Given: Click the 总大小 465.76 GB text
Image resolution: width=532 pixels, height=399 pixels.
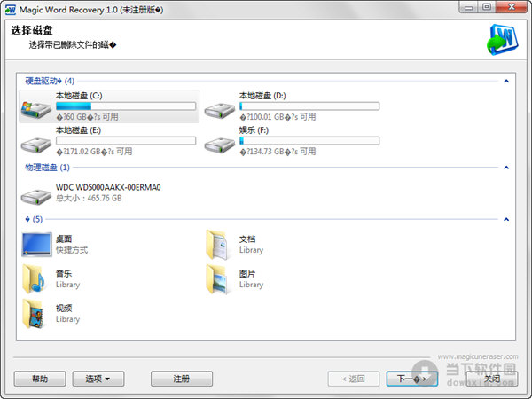Looking at the screenshot, I should point(89,198).
